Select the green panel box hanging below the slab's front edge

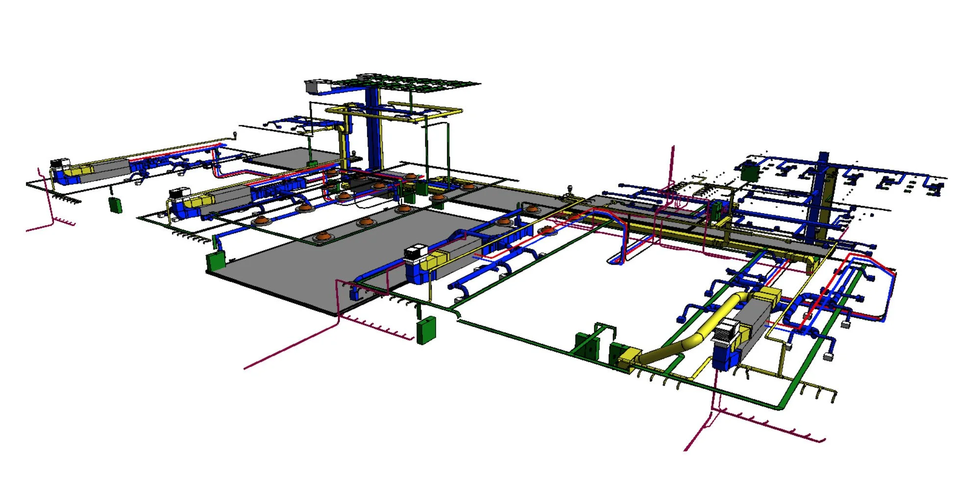coord(426,330)
